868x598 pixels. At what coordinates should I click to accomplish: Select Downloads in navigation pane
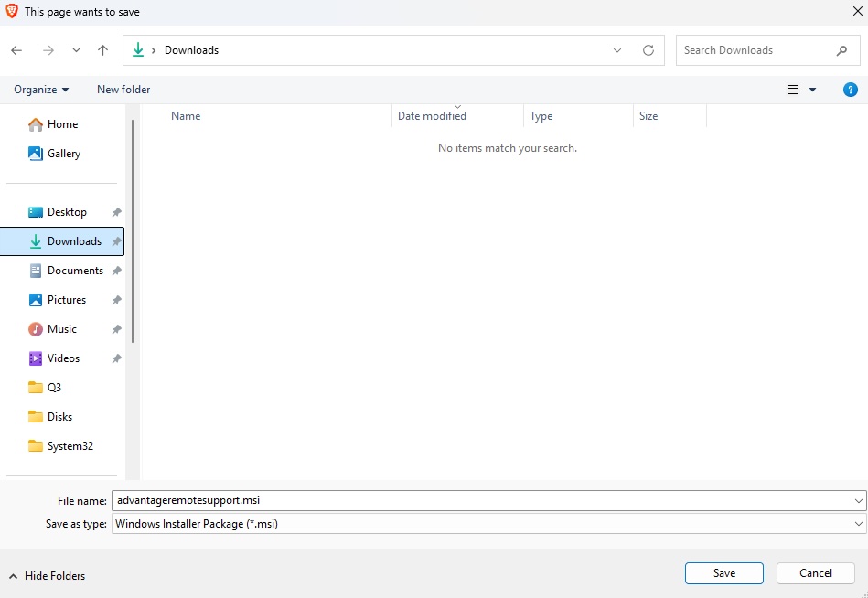tap(62, 241)
